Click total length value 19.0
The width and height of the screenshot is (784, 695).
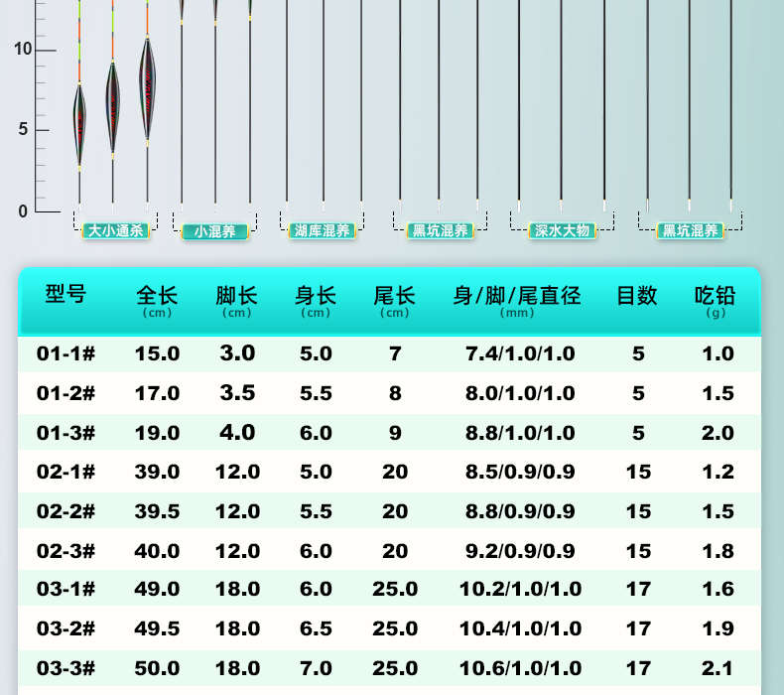point(157,433)
